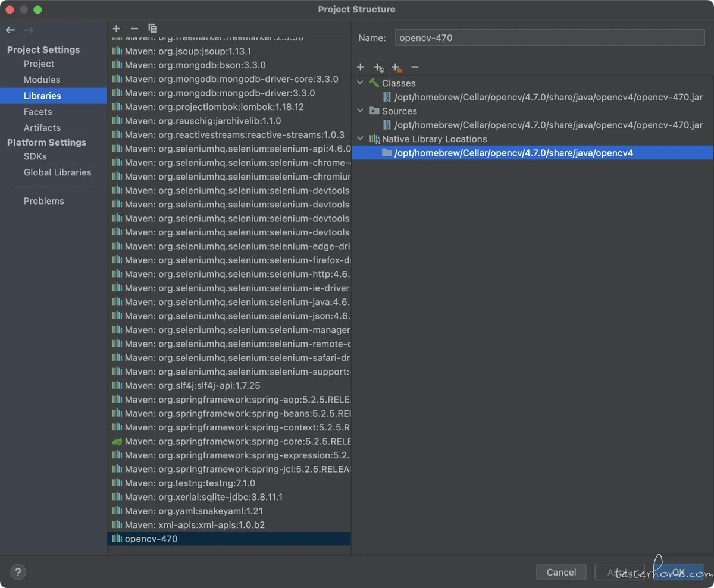Select the spring-expression library row
This screenshot has width=714, height=588.
coord(229,455)
